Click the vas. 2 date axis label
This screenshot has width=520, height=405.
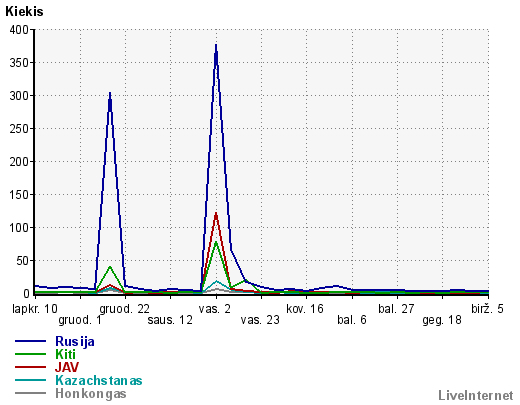click(215, 309)
